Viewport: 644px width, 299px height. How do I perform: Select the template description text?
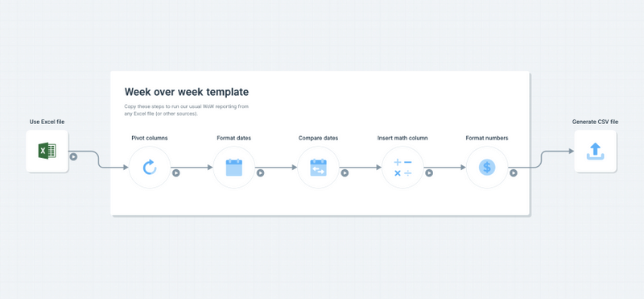[187, 110]
